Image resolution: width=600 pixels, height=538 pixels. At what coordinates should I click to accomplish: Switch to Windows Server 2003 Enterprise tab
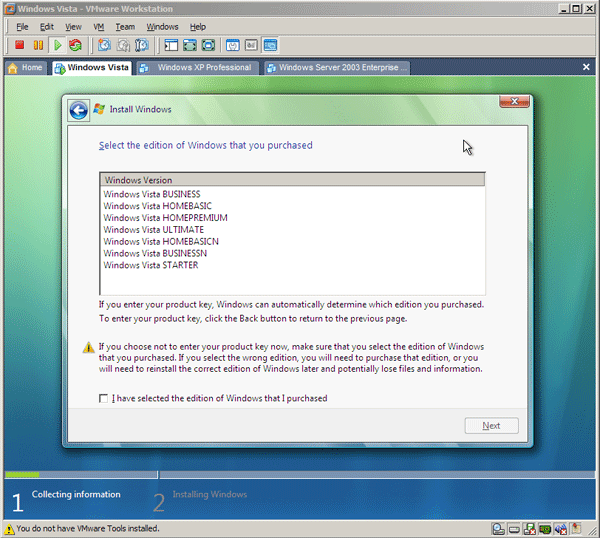(337, 68)
